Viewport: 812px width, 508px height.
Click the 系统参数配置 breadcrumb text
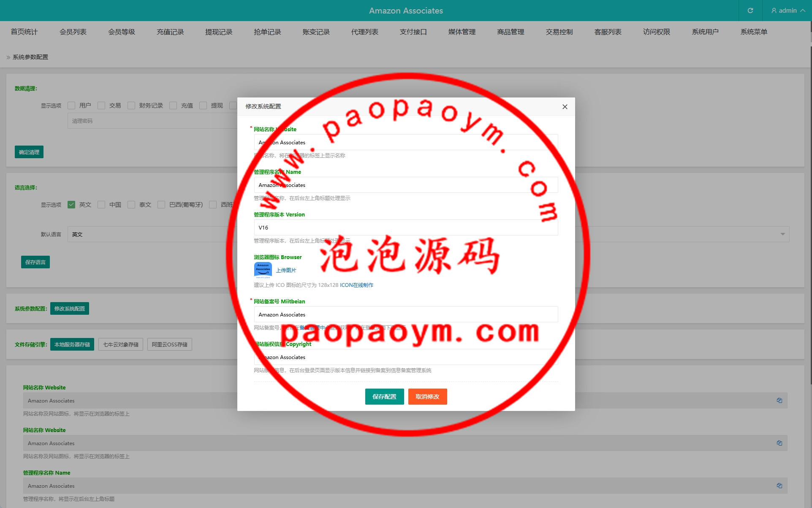point(30,57)
